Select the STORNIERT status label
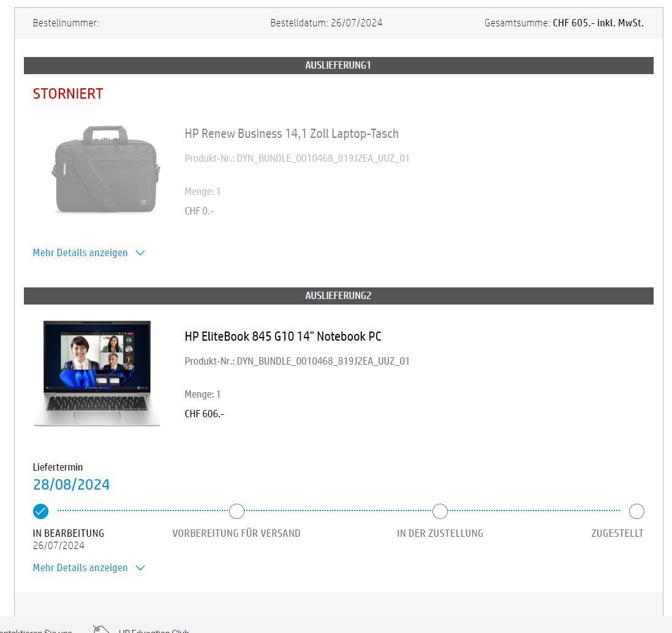The image size is (672, 633). (67, 94)
